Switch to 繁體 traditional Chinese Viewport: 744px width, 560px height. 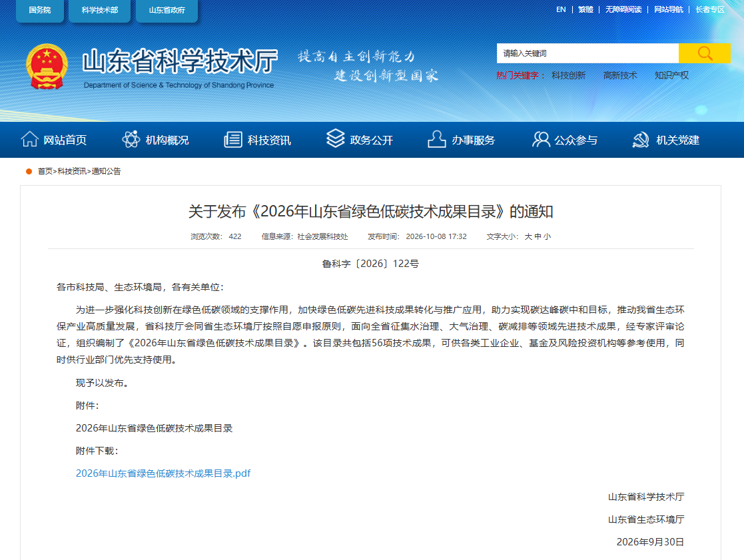pos(585,9)
